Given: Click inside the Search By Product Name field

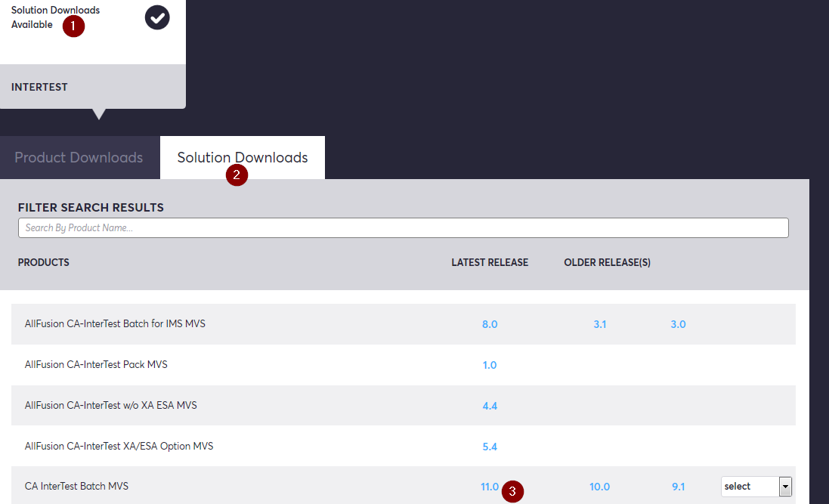Looking at the screenshot, I should pos(403,227).
